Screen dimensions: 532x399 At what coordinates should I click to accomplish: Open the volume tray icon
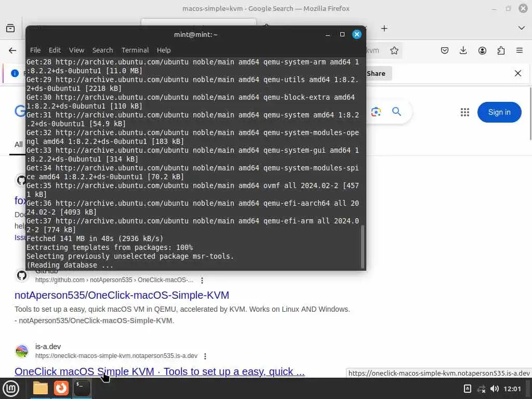pos(495,389)
